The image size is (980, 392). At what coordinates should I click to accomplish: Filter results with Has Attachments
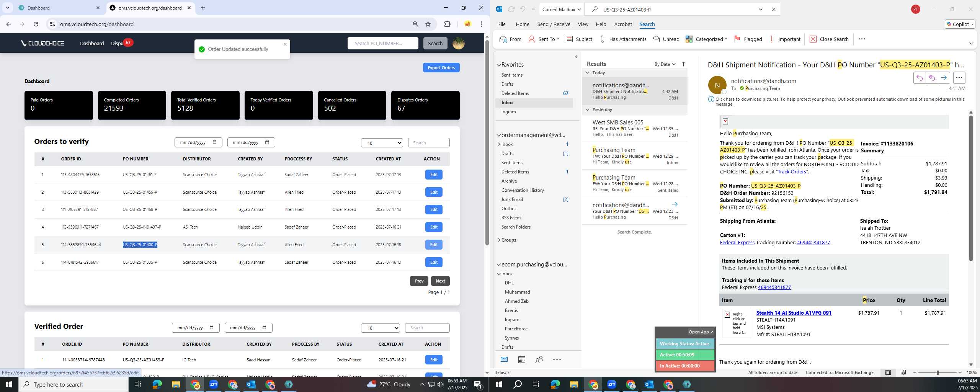coord(622,39)
